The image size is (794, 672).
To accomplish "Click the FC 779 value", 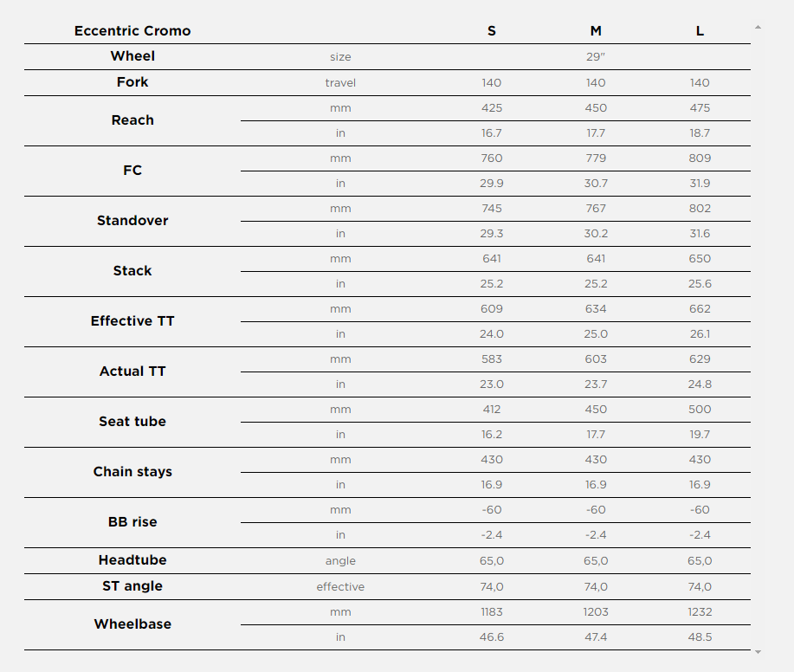I will (596, 158).
